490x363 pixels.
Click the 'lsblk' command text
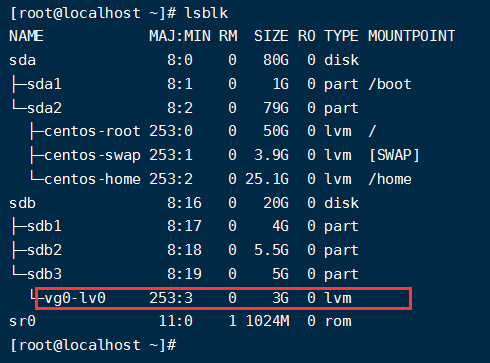click(206, 13)
